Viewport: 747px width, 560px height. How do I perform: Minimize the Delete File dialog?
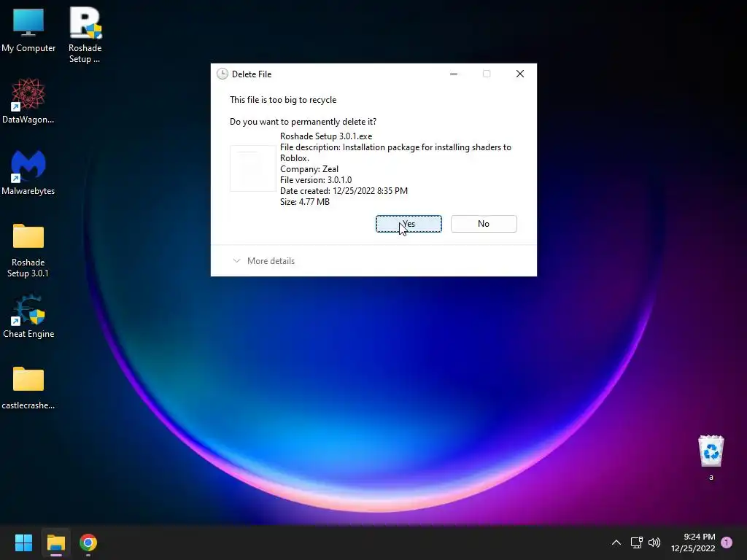pos(454,74)
